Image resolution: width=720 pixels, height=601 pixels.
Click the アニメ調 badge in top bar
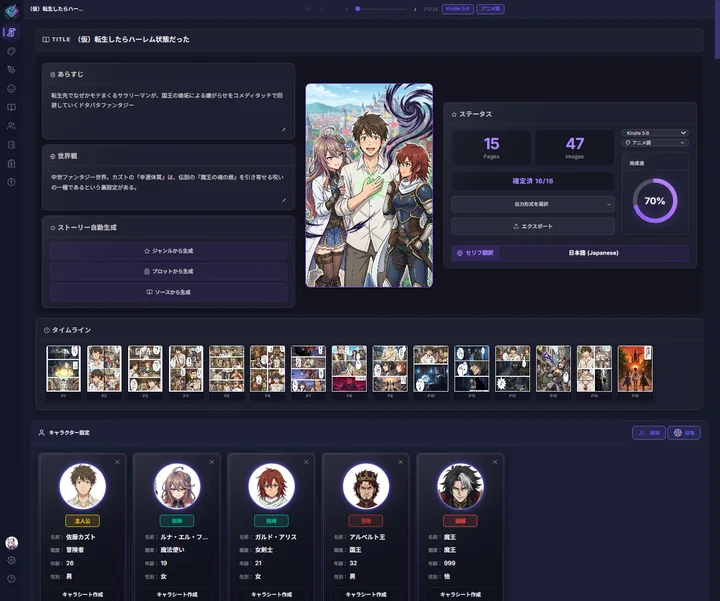coord(490,9)
